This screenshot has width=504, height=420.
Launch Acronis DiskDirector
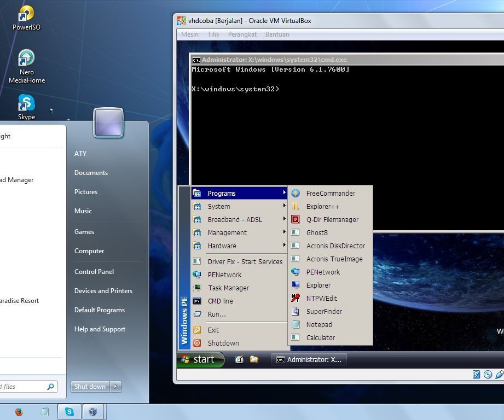[x=330, y=246]
